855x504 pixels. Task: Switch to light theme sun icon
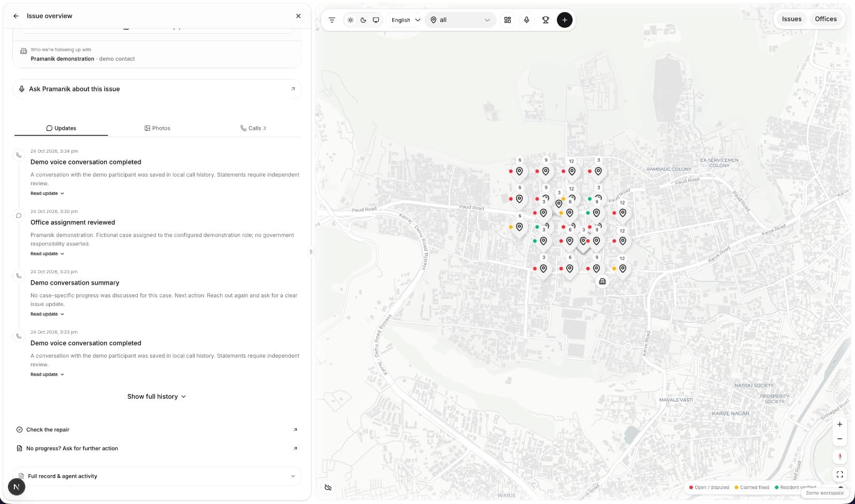coord(351,20)
